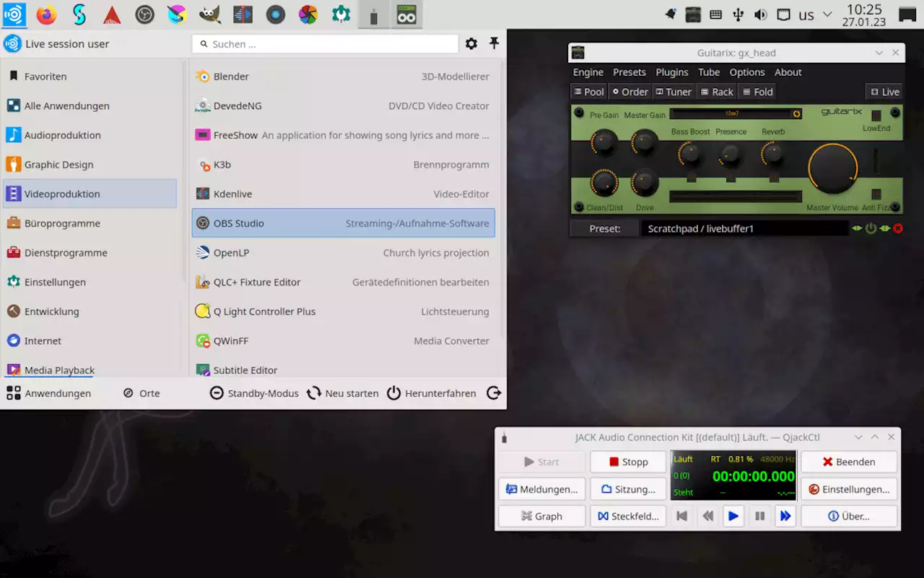Toggle the Rack view in Guitarix

(717, 92)
